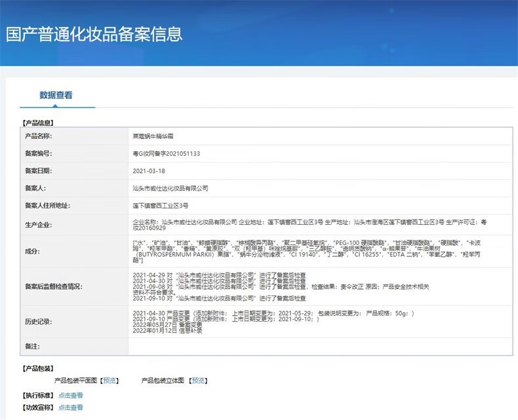Preview 产品包装立体图 via its 预览 link

point(198,381)
